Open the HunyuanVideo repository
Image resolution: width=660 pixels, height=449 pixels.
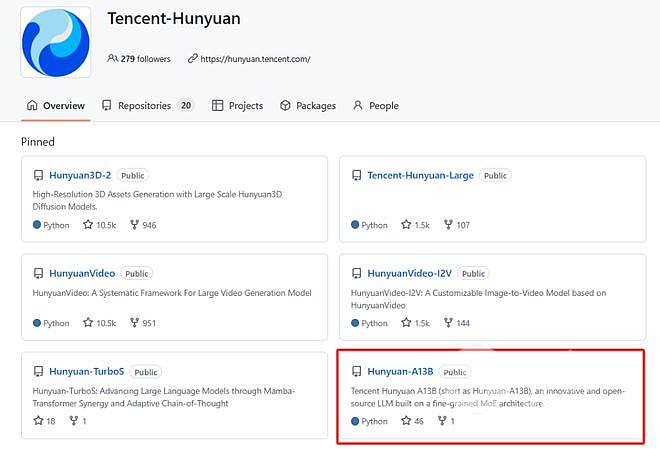(x=82, y=273)
